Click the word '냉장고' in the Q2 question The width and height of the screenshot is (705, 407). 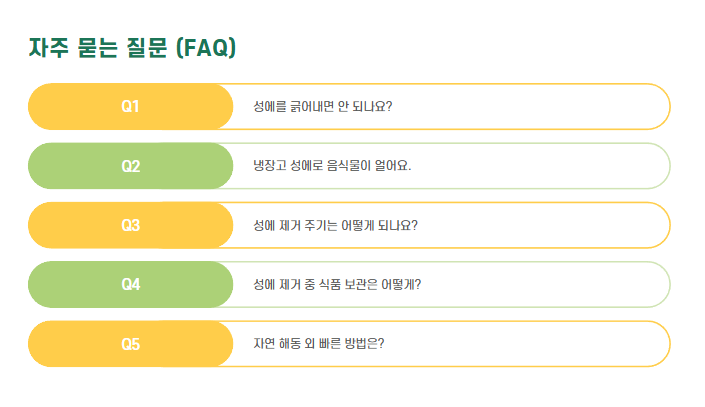click(270, 166)
